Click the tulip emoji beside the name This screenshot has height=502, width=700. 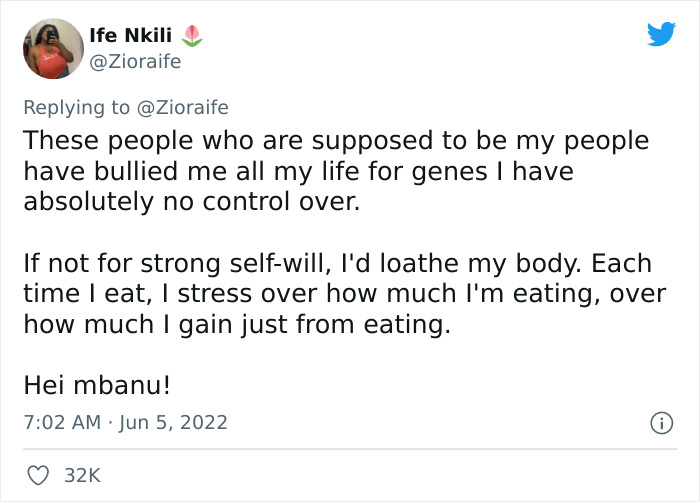click(x=193, y=37)
